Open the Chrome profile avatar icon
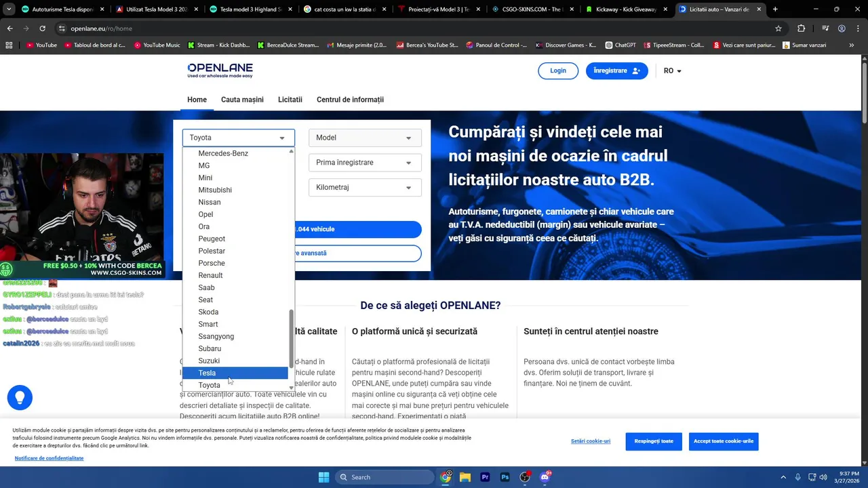Image resolution: width=868 pixels, height=488 pixels. click(x=842, y=28)
